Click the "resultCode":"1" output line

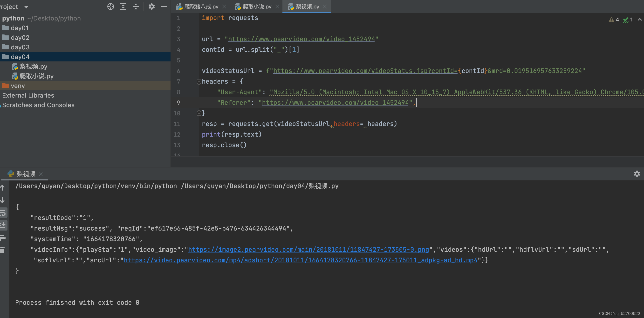coord(62,218)
